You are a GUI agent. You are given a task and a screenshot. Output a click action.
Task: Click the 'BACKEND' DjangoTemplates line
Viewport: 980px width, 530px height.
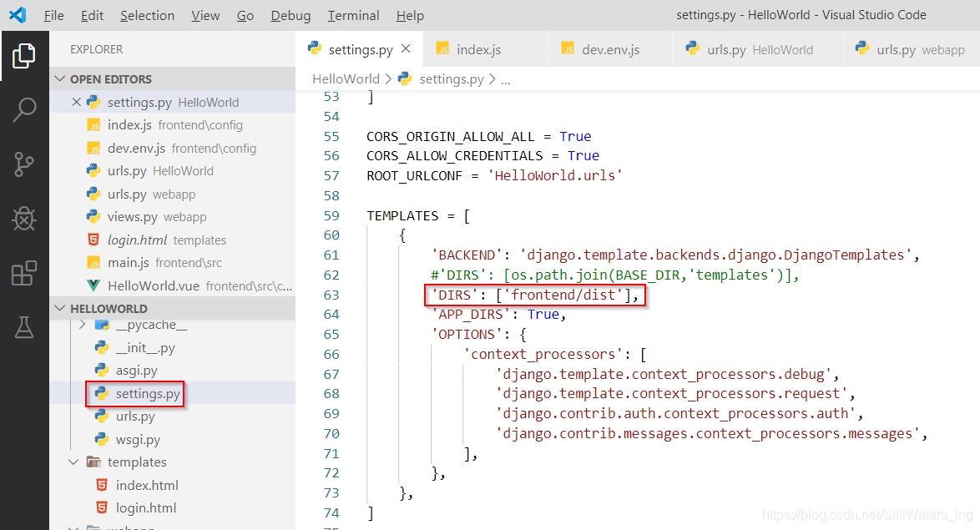tap(675, 255)
